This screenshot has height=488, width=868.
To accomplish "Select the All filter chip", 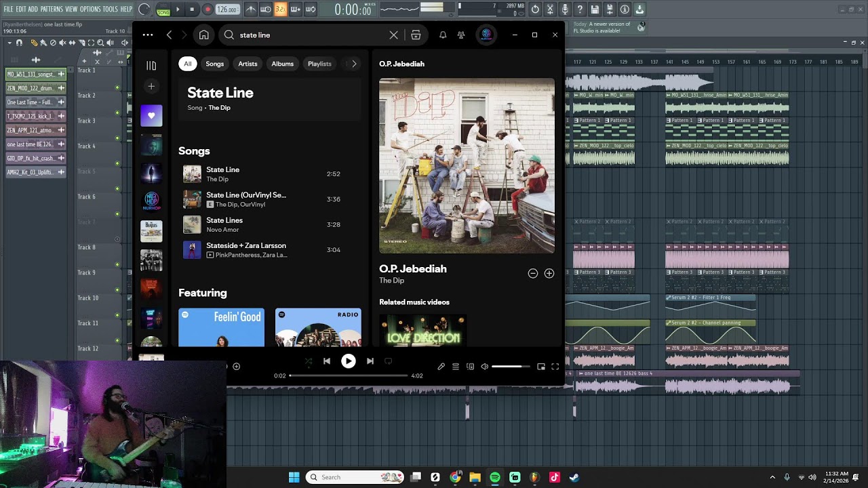I will click(188, 64).
